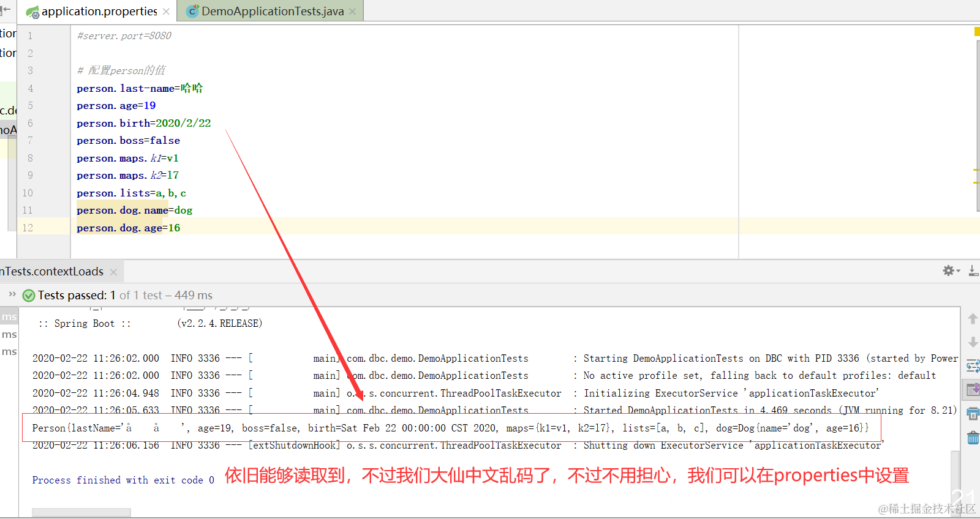Click the down arrow console navigation icon

click(x=972, y=342)
